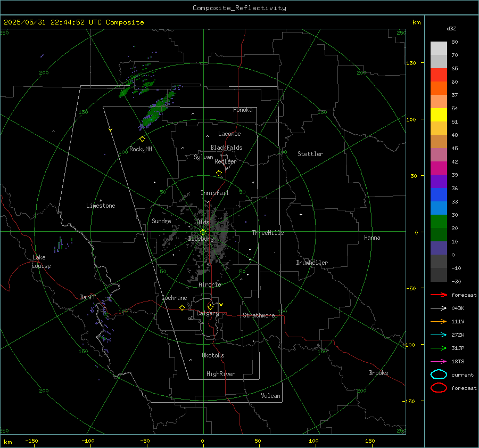The image size is (479, 448).
Task: Click the cyan current ellipse legend icon
Action: click(439, 374)
